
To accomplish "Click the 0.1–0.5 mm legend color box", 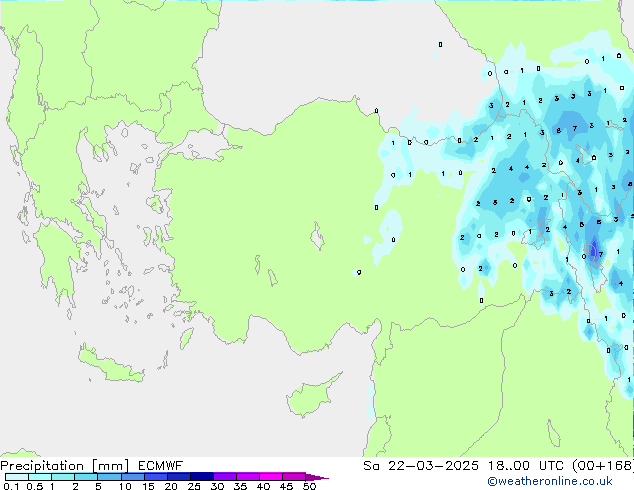I will click(x=17, y=477).
